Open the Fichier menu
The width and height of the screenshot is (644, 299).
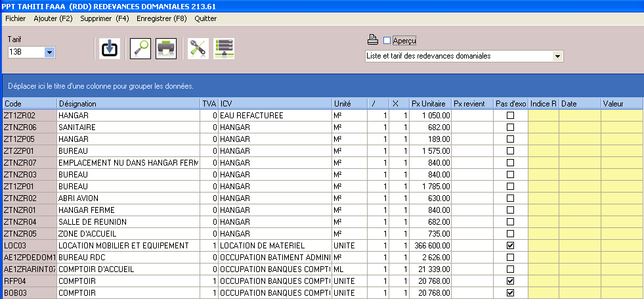(x=15, y=18)
